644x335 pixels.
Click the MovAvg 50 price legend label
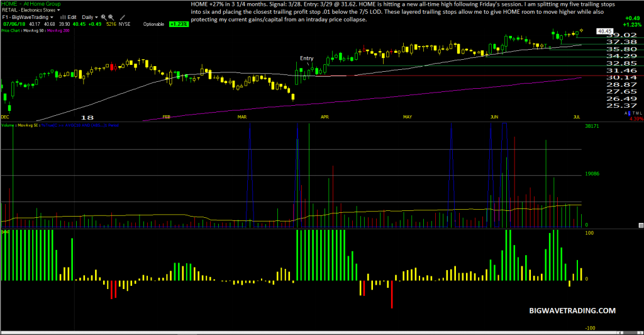click(x=33, y=30)
